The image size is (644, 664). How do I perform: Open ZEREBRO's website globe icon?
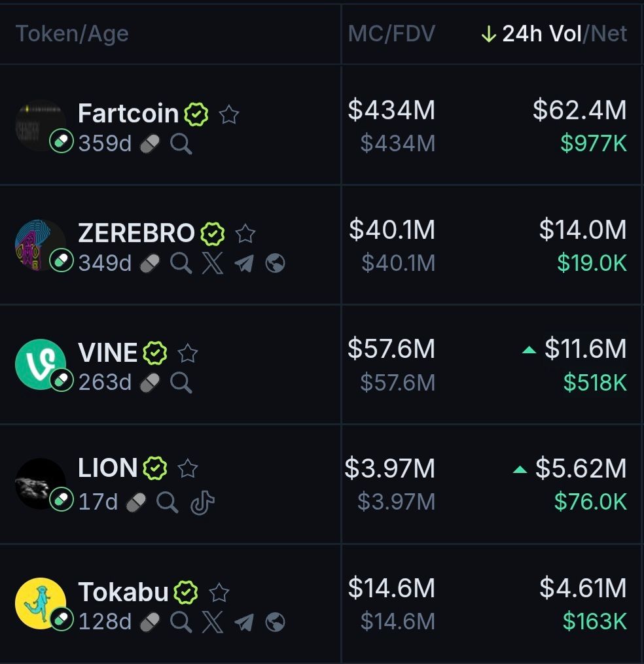(276, 264)
